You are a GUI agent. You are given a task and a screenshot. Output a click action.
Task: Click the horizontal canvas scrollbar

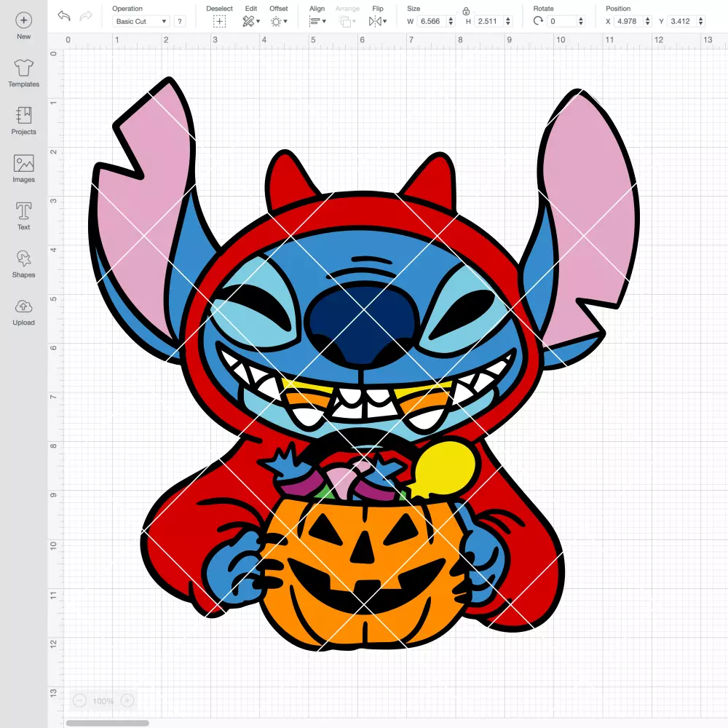tap(107, 723)
